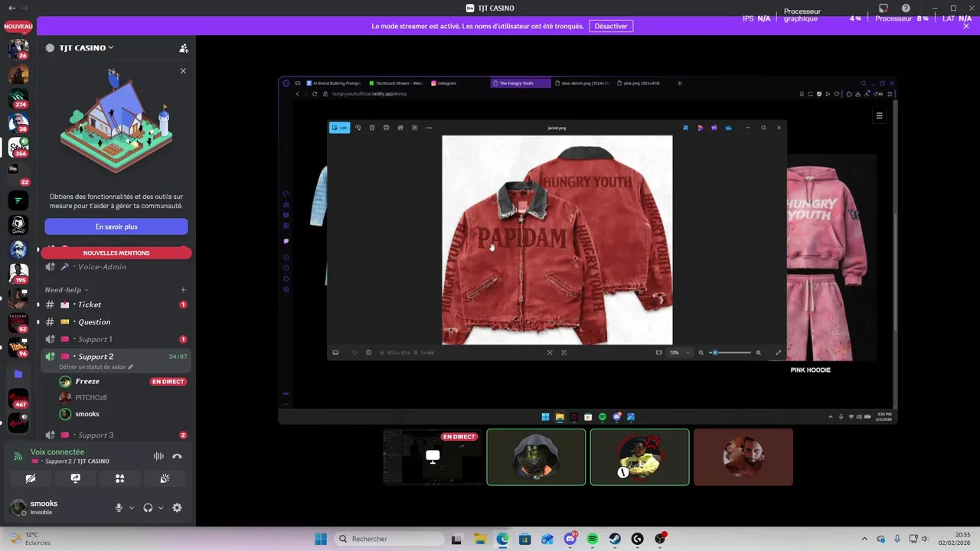Viewport: 980px width, 551px height.
Task: Disconnect from voice with hang-up icon
Action: point(177,456)
